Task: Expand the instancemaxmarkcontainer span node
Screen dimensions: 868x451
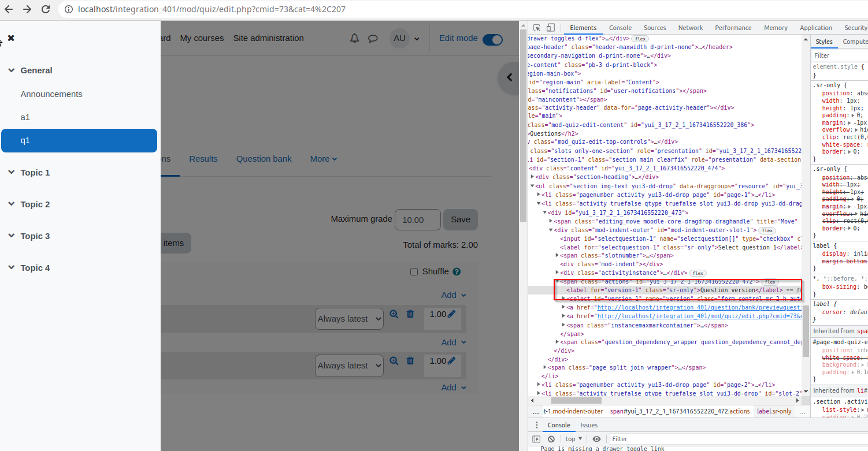Action: pos(564,325)
